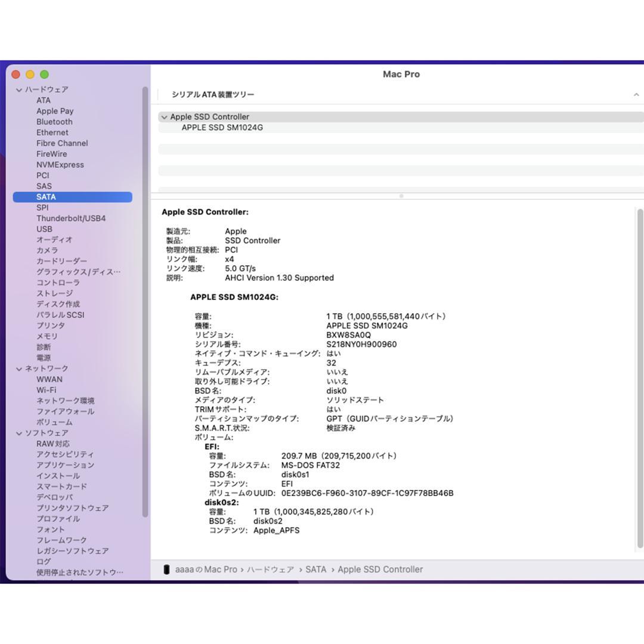Image resolution: width=644 pixels, height=644 pixels.
Task: Click the Mac Pro computer icon in path bar
Action: 166,569
